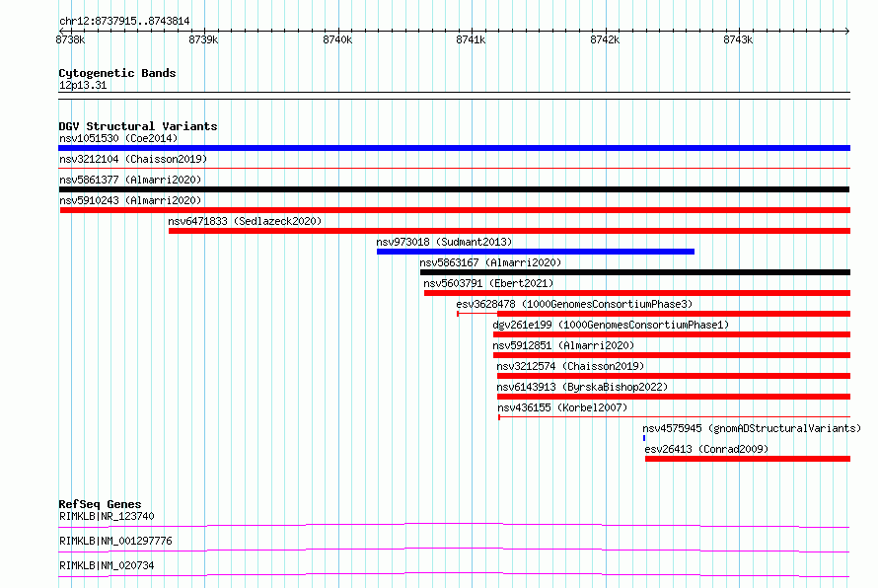878x588 pixels.
Task: Open nsv973018 (Sudmant2013) label
Action: pyautogui.click(x=444, y=242)
